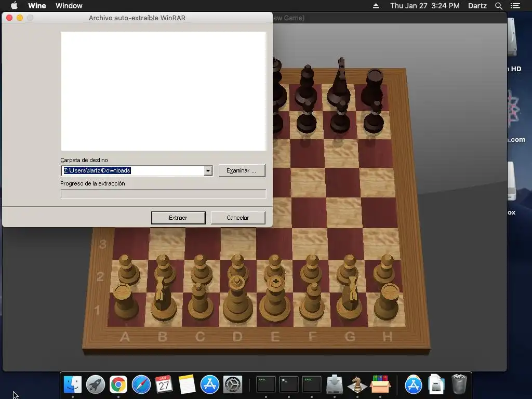This screenshot has height=399, width=532.
Task: Open the destination folder dropdown arrow
Action: click(208, 170)
